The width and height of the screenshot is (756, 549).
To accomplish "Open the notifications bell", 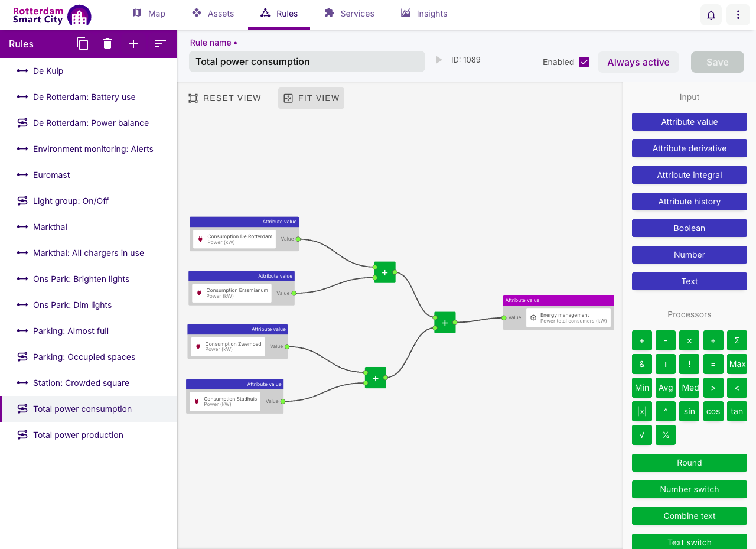I will click(711, 15).
